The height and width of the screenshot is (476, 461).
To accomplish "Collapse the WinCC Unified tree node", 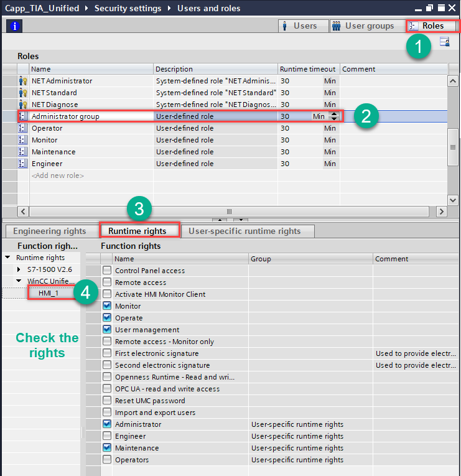I will point(19,281).
